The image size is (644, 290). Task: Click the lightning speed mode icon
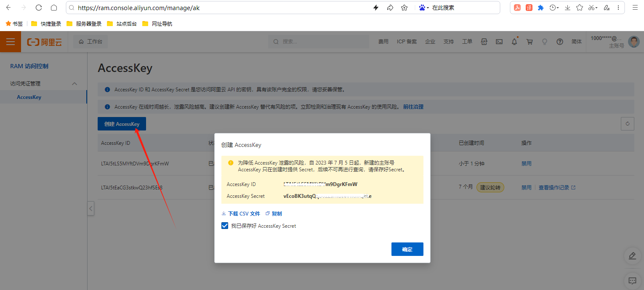click(x=376, y=8)
